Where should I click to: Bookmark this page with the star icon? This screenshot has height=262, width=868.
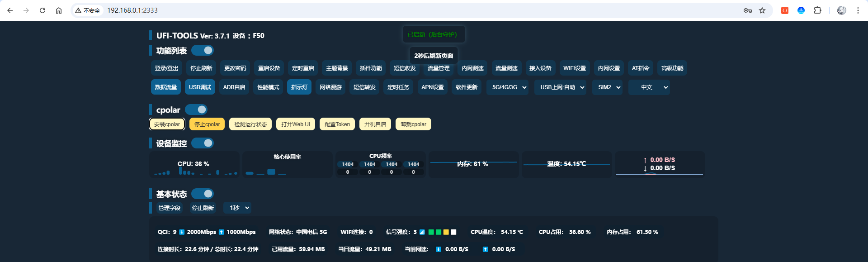(762, 10)
